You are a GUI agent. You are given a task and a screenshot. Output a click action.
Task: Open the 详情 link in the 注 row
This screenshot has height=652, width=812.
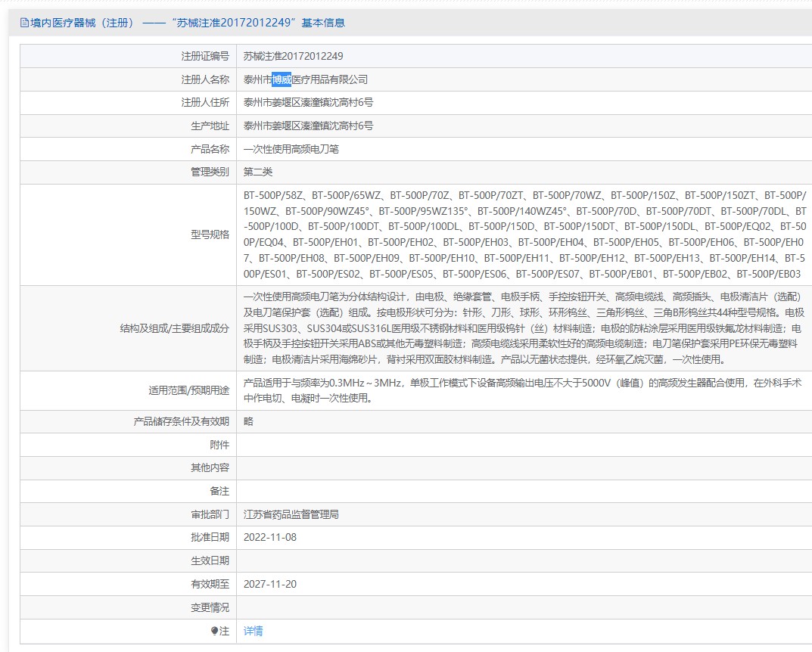254,631
